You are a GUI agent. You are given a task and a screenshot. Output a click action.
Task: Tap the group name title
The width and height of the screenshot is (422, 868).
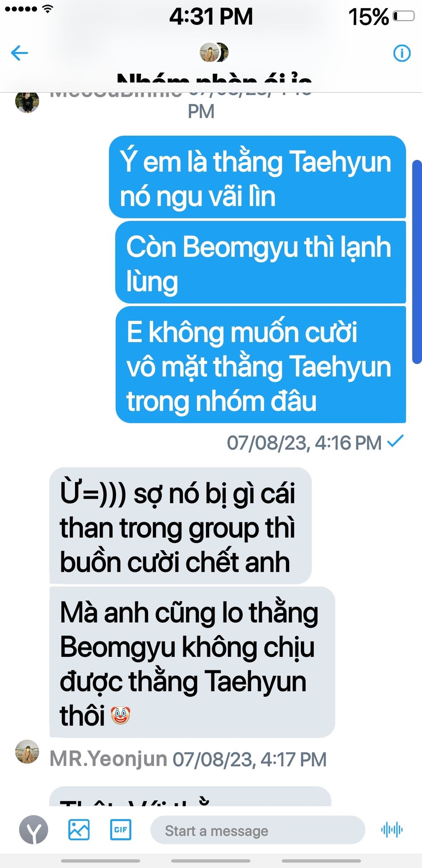[x=214, y=80]
